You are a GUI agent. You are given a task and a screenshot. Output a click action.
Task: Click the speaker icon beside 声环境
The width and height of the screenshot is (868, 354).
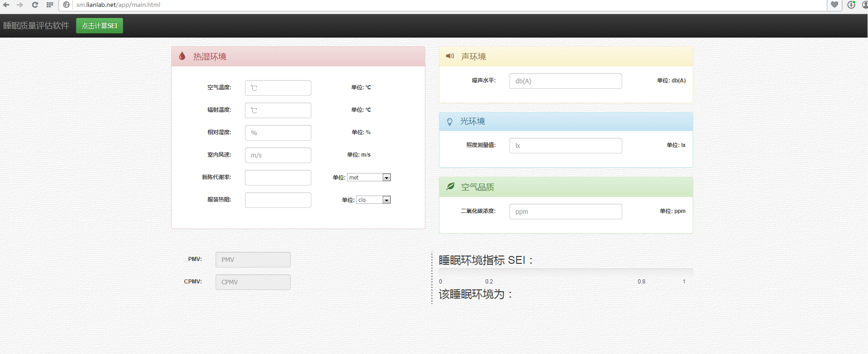pyautogui.click(x=450, y=56)
